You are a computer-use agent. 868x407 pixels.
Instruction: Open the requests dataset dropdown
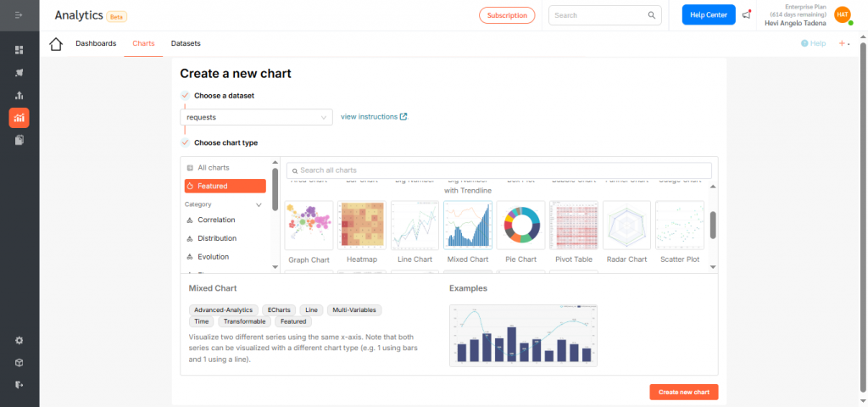coord(256,117)
